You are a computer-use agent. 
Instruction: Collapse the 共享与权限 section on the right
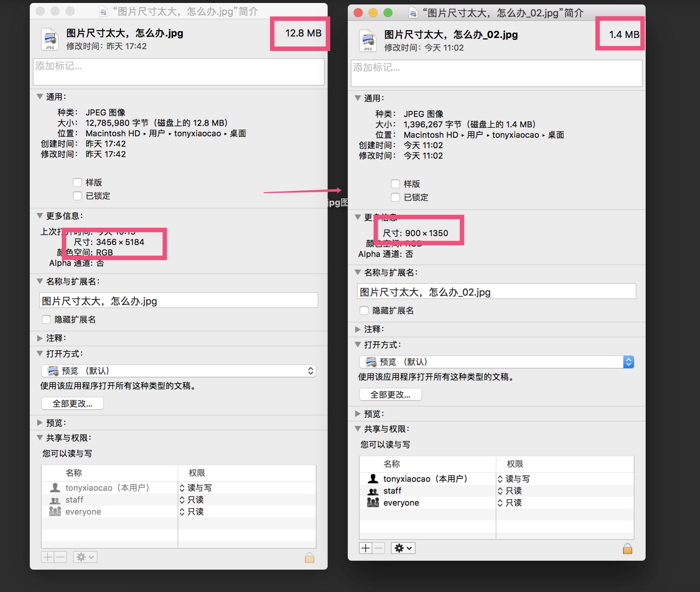358,429
